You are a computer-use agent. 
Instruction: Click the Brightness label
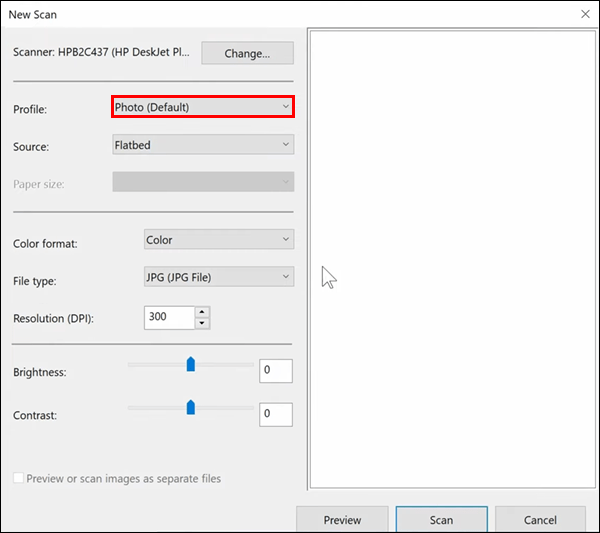[40, 372]
